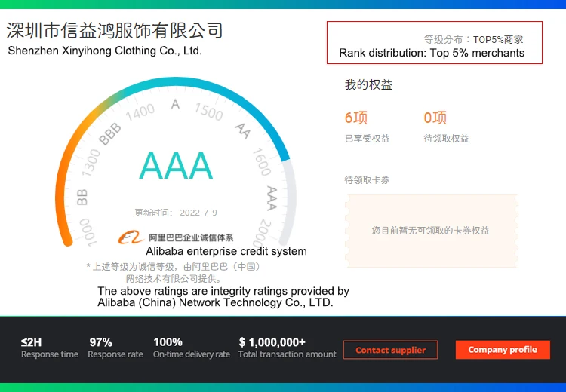This screenshot has width=566, height=392.
Task: Click 'Shenzhen Xinyihong Clothing Co., Ltd.' text
Action: coord(105,51)
